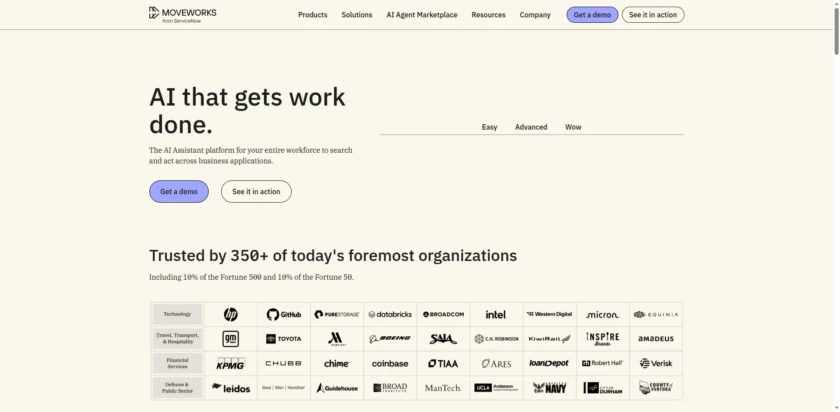
Task: Click the Coinbase logo
Action: pos(390,363)
